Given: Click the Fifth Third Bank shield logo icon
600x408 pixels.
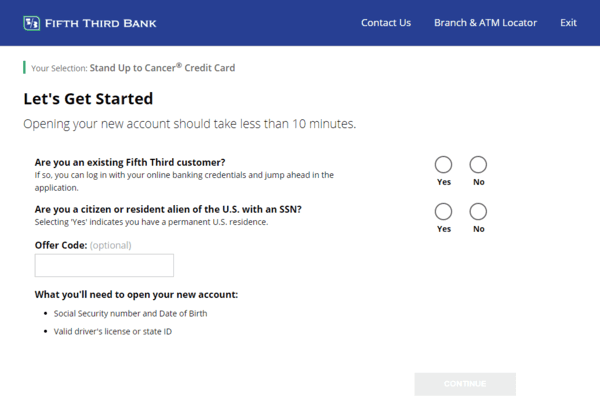Looking at the screenshot, I should (x=31, y=22).
